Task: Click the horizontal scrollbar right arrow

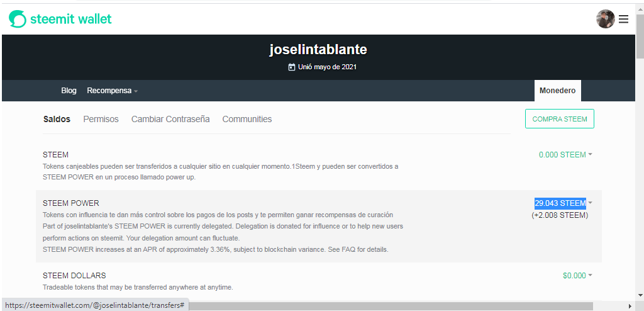Action: (x=631, y=306)
